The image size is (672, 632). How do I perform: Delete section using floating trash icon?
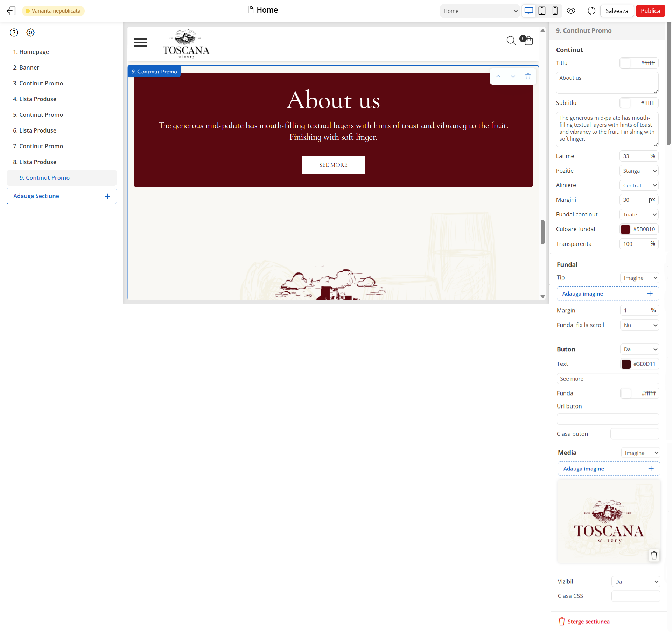pos(528,77)
